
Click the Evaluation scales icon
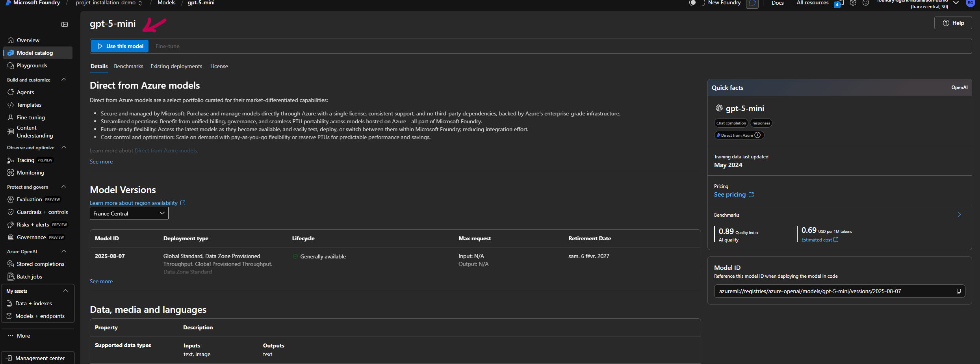click(x=11, y=199)
